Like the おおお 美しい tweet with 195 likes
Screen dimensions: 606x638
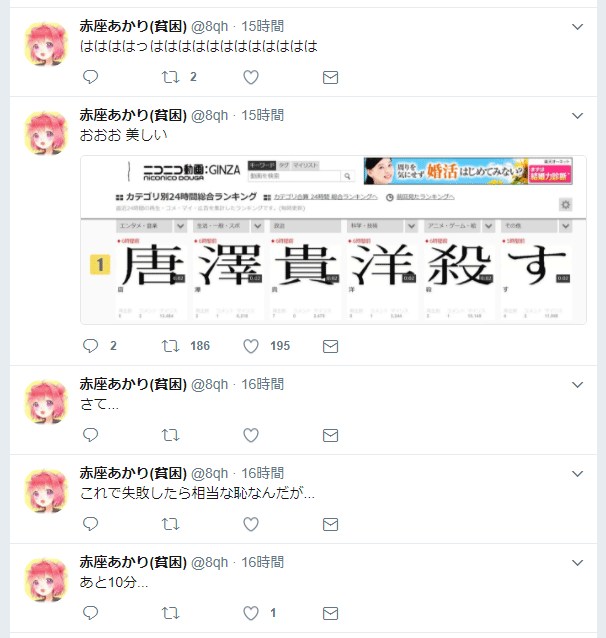tap(251, 346)
